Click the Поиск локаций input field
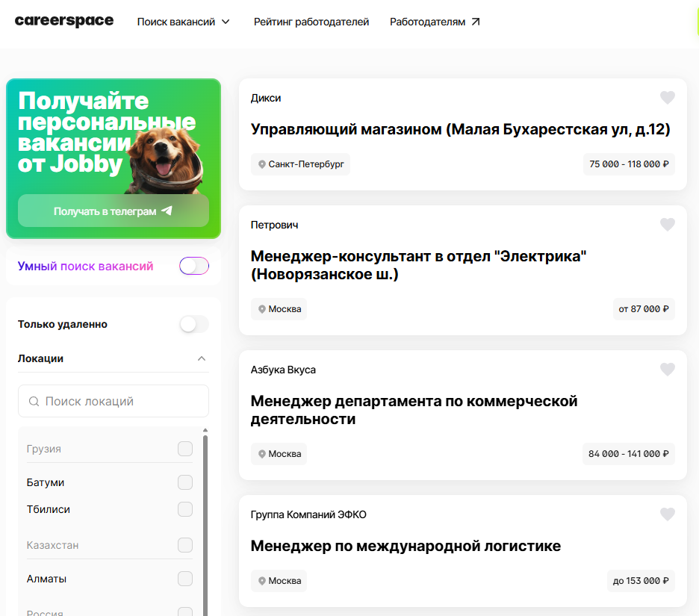This screenshot has width=699, height=616. click(x=114, y=401)
